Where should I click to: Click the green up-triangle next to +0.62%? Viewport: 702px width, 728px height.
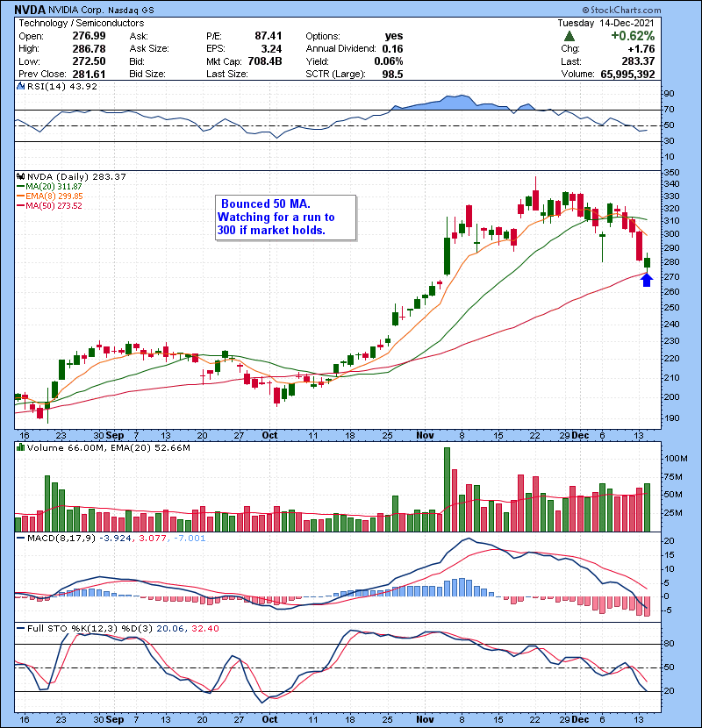pyautogui.click(x=569, y=36)
